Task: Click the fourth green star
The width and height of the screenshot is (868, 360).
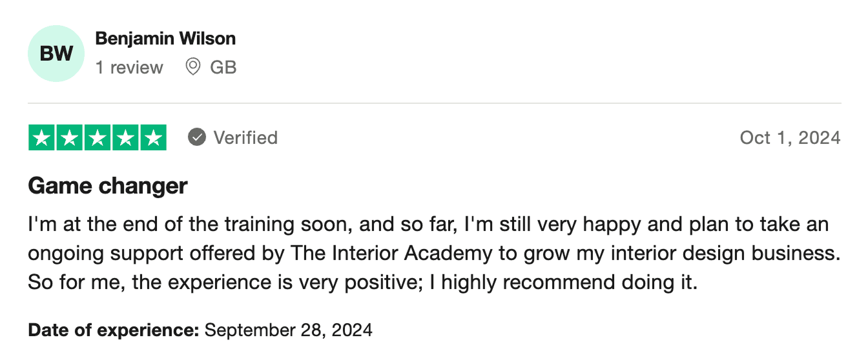Action: click(125, 138)
